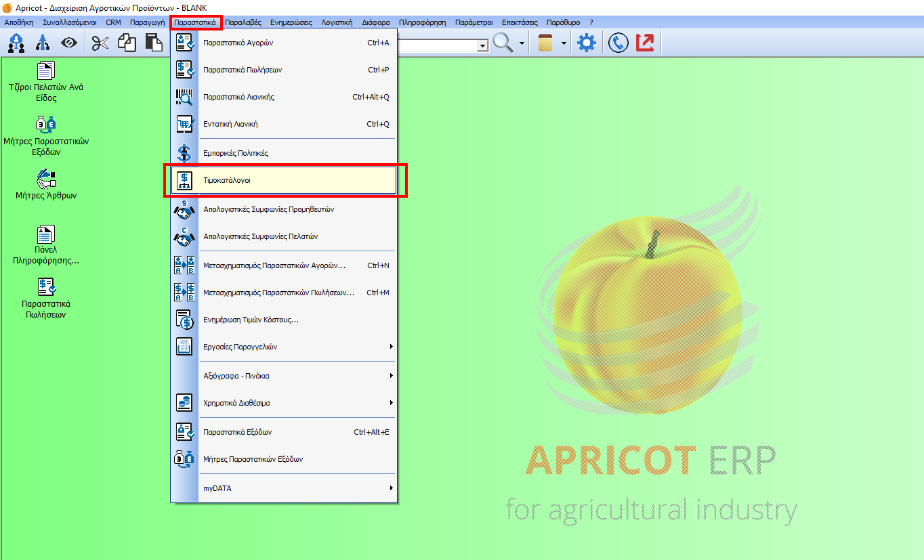
Task: Click the blue phone call icon
Action: (x=618, y=43)
